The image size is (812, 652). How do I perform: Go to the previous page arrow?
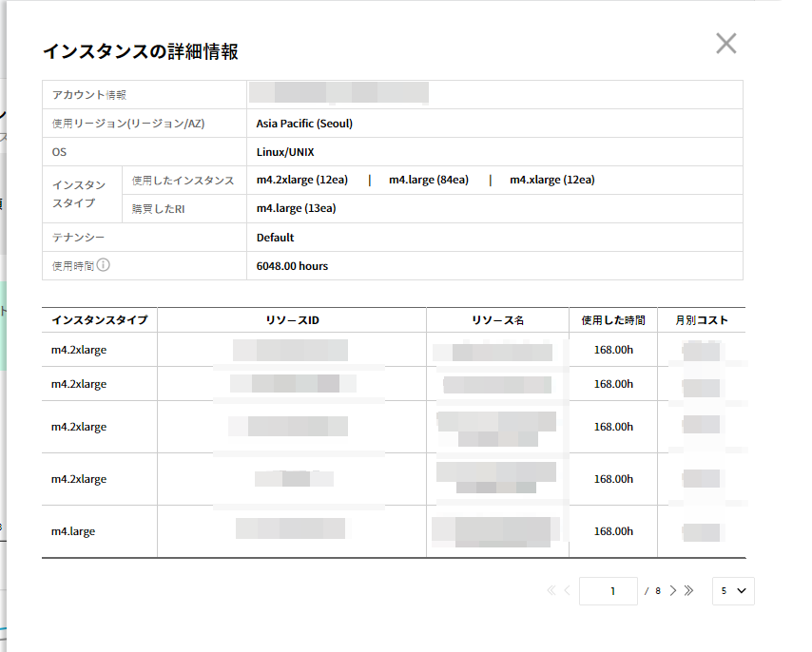coord(567,590)
